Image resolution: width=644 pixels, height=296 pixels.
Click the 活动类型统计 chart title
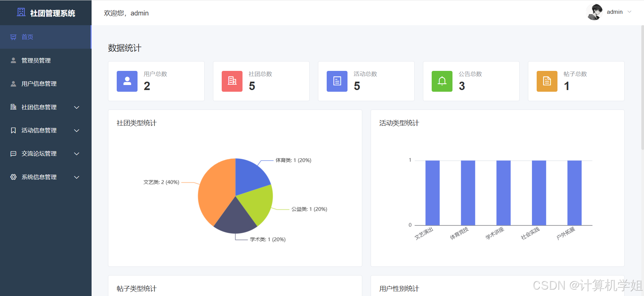pyautogui.click(x=399, y=123)
